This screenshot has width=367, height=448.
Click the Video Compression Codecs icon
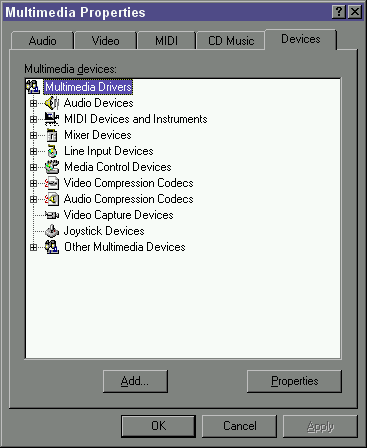tap(52, 183)
